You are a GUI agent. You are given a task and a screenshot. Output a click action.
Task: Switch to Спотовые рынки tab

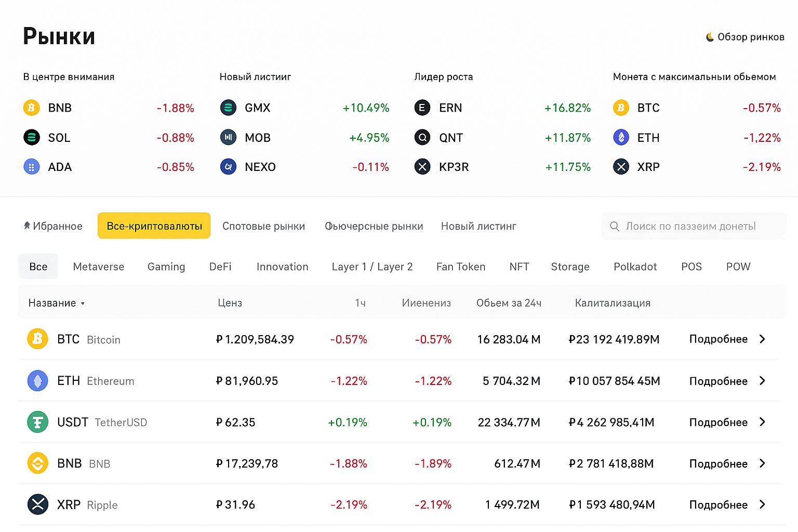[x=263, y=226]
